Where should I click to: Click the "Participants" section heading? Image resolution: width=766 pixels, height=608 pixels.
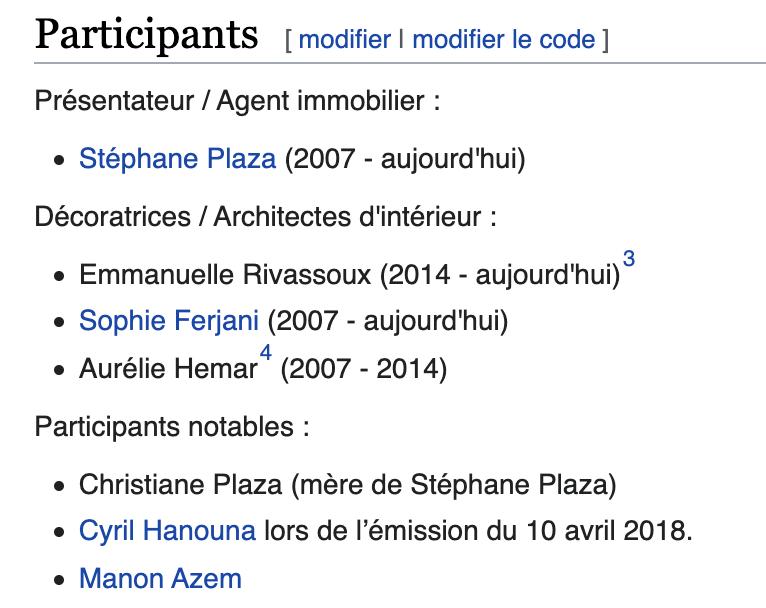pyautogui.click(x=146, y=35)
